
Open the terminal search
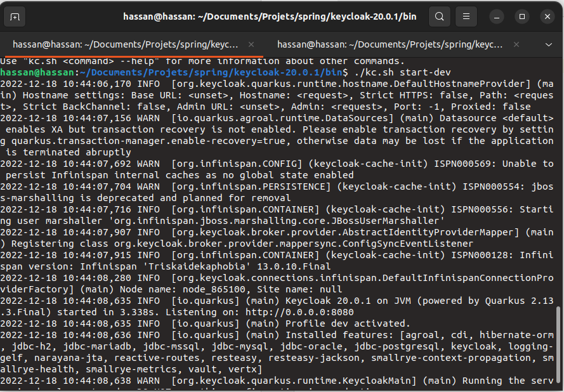(x=439, y=16)
